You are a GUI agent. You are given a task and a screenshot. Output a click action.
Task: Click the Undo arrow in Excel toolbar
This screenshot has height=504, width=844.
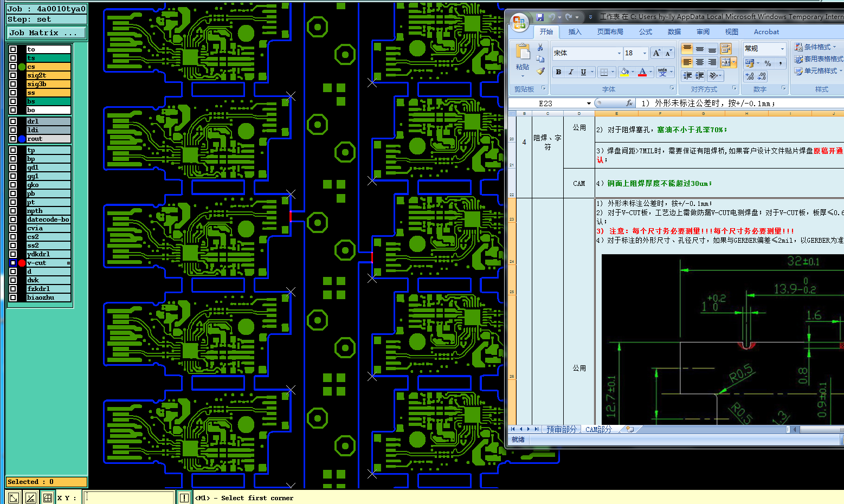[x=551, y=17]
